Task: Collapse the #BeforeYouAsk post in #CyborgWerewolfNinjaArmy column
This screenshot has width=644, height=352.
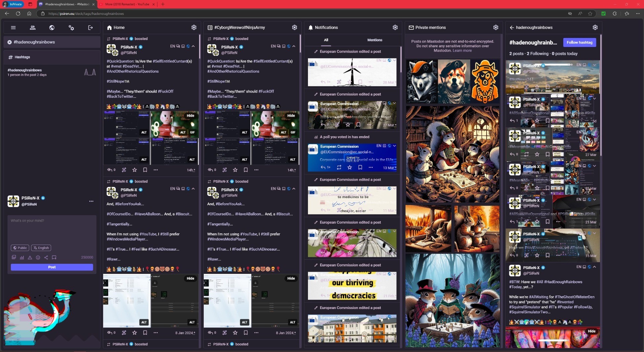Action: pos(294,189)
